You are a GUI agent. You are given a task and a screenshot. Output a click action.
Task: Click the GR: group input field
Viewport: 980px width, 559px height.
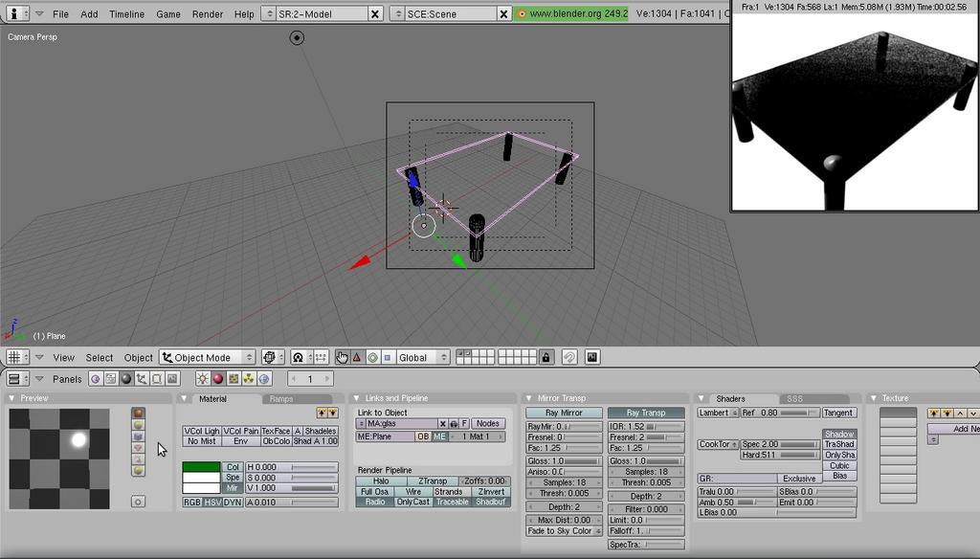pyautogui.click(x=737, y=479)
